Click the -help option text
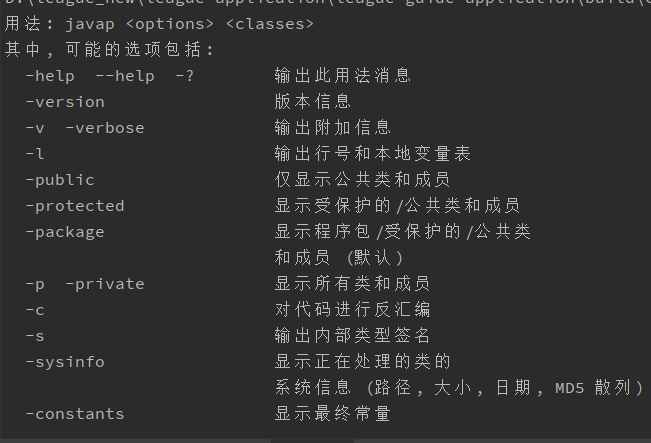 tap(50, 76)
